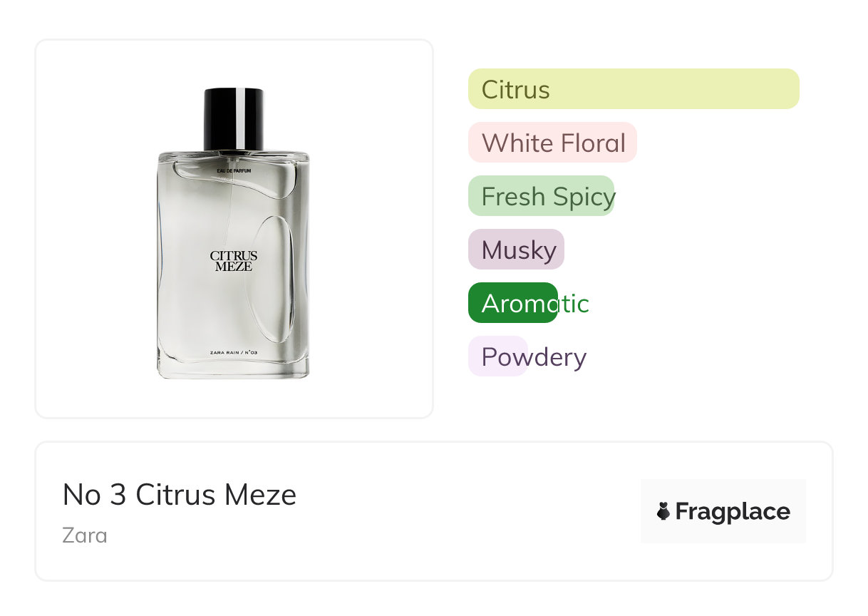Click the EAU DE PARFUM text on bottle
The image size is (868, 616).
tap(234, 170)
